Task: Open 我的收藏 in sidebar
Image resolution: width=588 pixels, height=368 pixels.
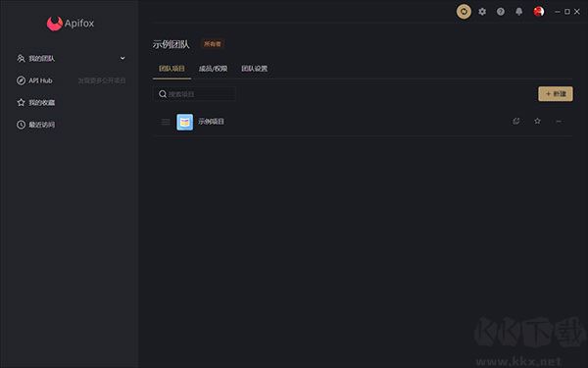Action: pos(42,102)
